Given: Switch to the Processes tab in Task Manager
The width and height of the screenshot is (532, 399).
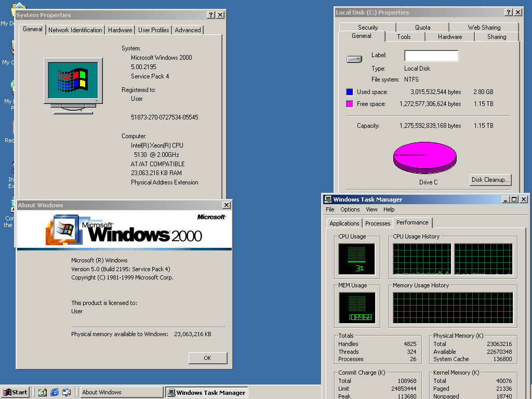Looking at the screenshot, I should pos(378,223).
